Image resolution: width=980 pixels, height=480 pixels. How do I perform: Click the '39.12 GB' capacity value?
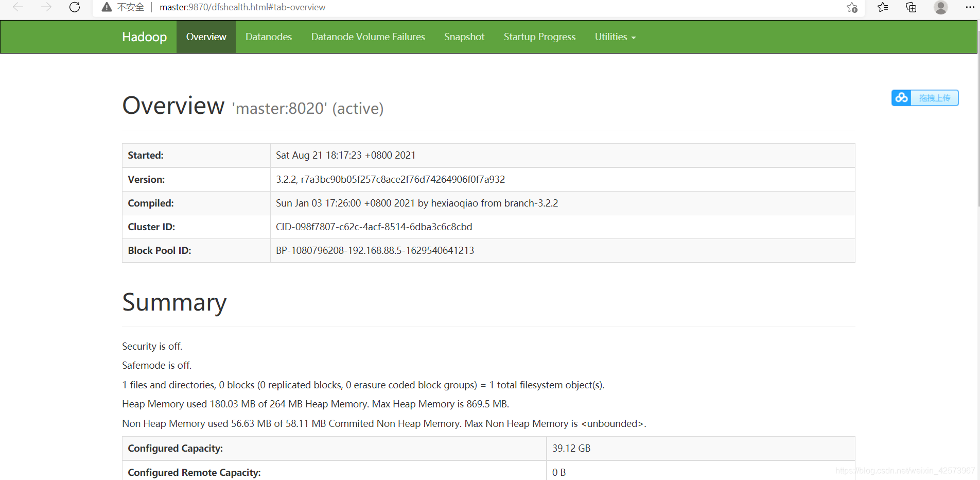click(x=571, y=448)
